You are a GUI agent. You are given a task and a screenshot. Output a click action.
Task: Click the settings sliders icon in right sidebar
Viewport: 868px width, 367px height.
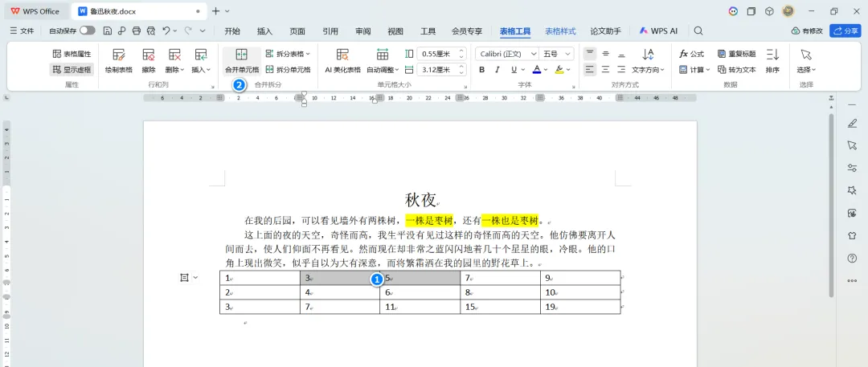[852, 168]
